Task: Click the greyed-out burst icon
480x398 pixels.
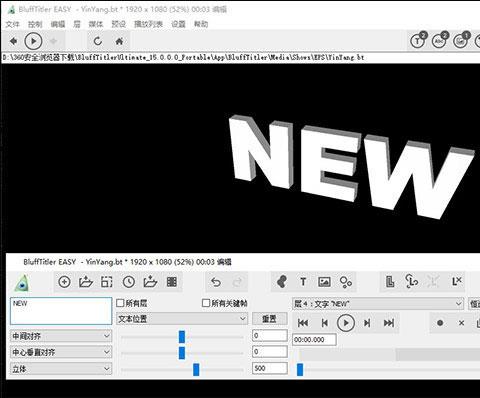Action: click(x=433, y=282)
